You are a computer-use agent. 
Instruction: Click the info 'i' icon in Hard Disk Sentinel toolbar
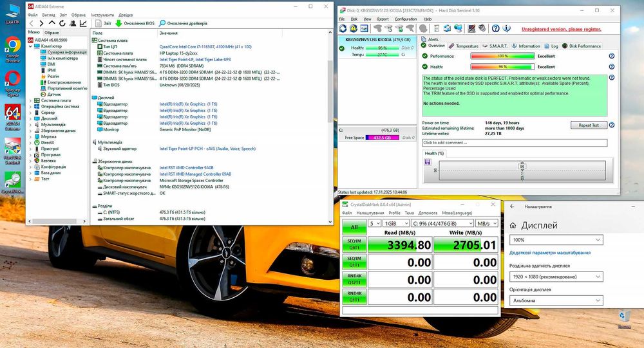point(506,28)
